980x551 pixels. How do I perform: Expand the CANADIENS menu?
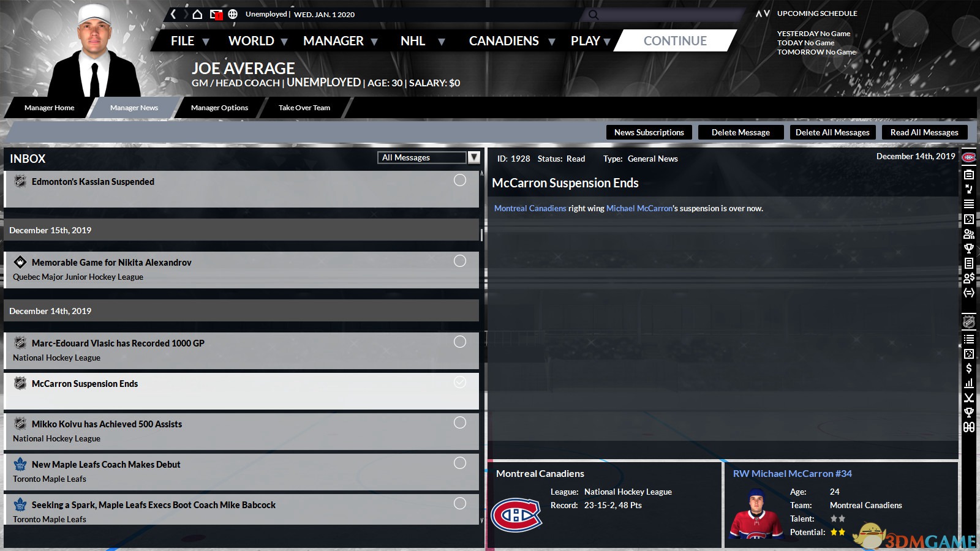[x=512, y=41]
